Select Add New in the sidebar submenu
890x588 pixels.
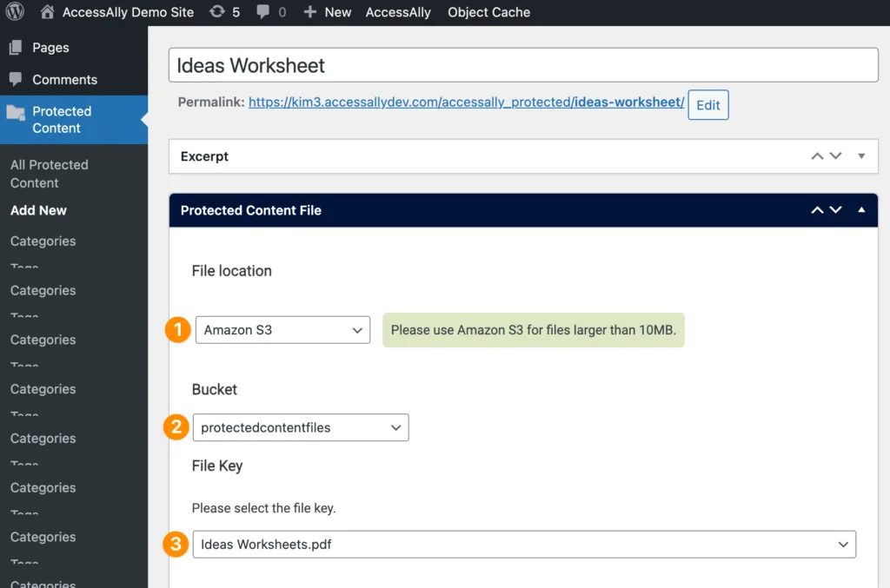(x=38, y=210)
